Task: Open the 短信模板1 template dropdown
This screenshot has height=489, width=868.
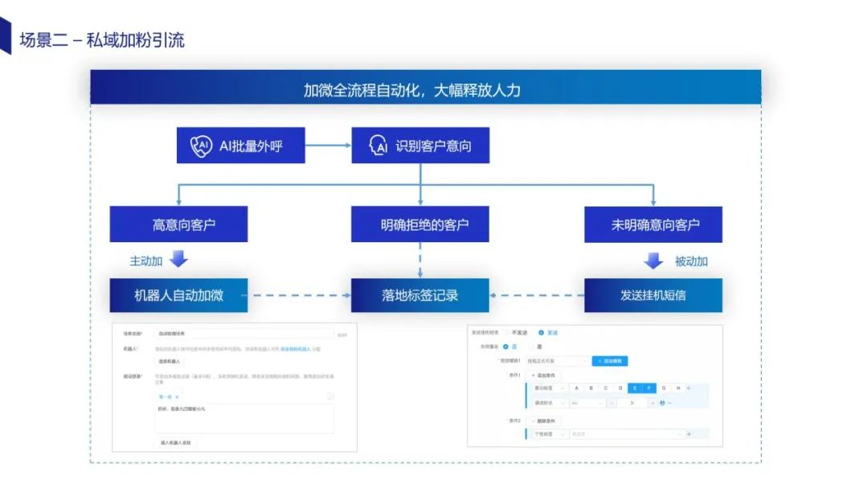Action: click(x=556, y=361)
